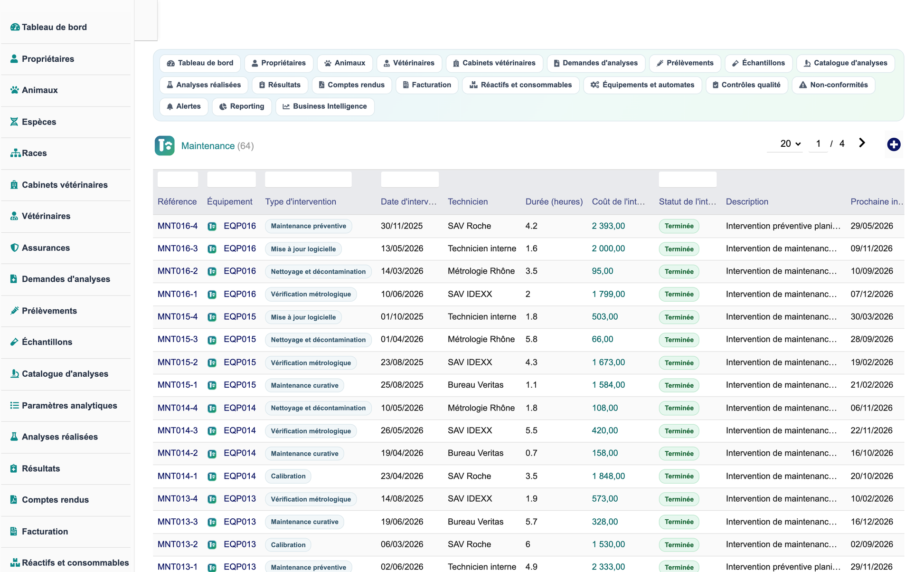Click the equipment icon in row MNT015-3
The width and height of the screenshot is (924, 572).
pyautogui.click(x=212, y=340)
